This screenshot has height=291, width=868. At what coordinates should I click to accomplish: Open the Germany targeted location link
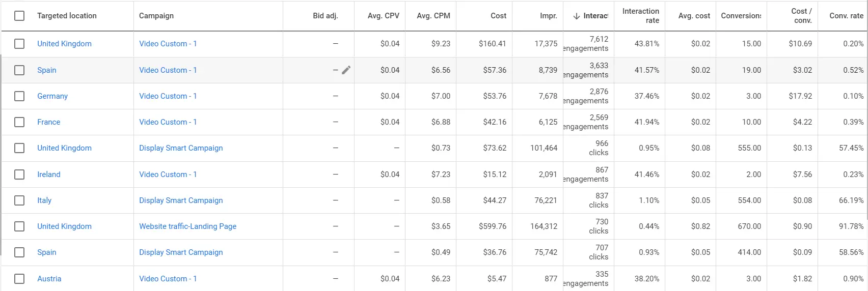pos(52,96)
